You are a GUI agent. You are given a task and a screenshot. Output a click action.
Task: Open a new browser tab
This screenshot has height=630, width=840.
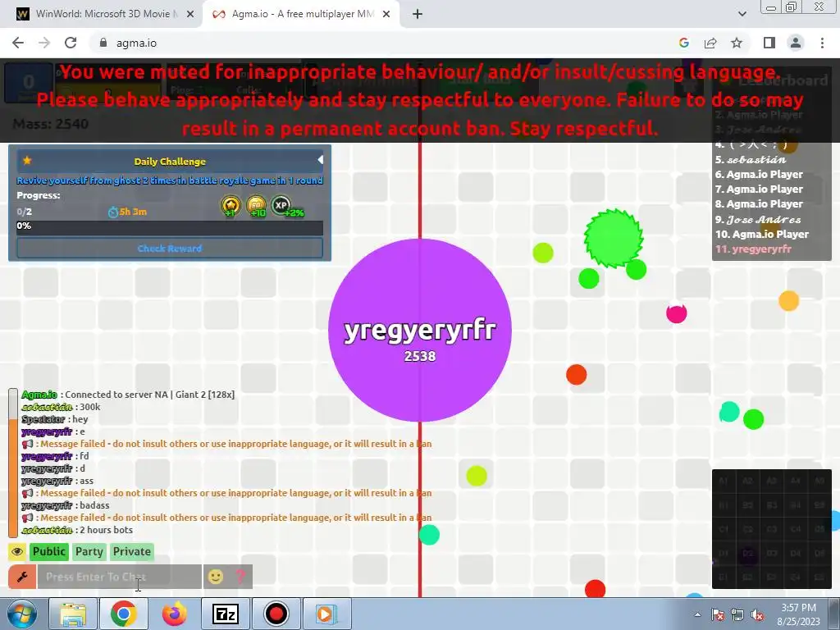[x=418, y=14]
